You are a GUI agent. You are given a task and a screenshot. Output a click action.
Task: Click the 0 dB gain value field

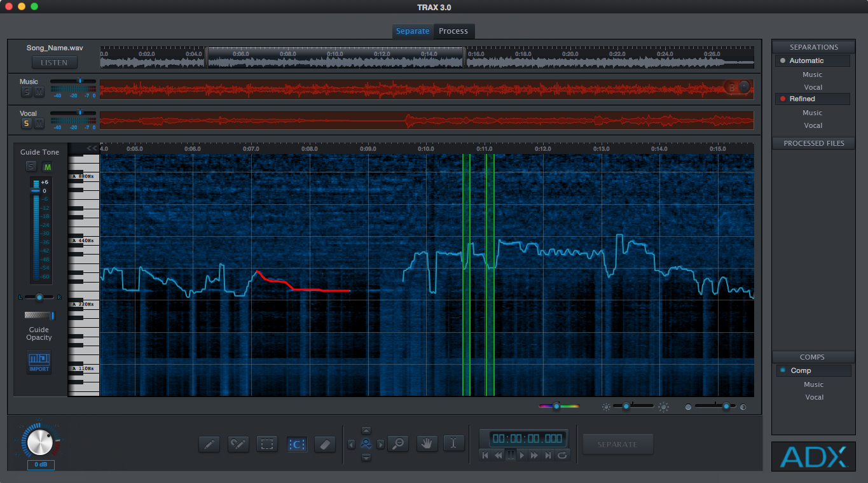[x=41, y=465]
